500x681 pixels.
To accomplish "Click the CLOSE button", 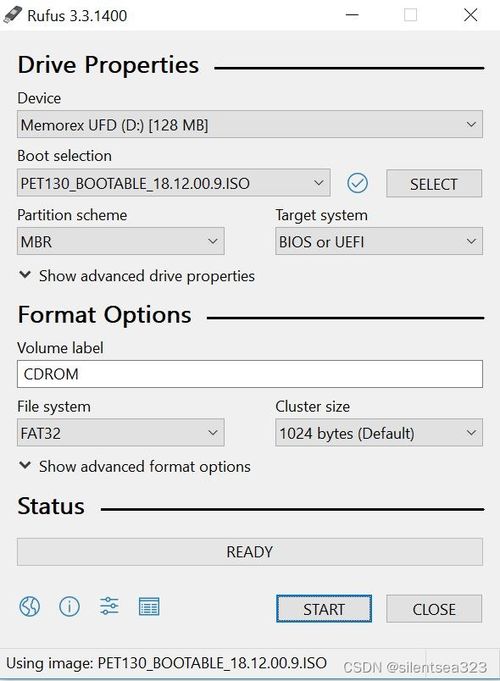I will [434, 609].
